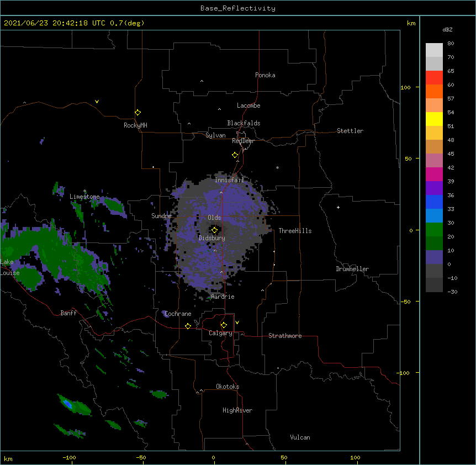Click the Olds town label

tap(214, 218)
